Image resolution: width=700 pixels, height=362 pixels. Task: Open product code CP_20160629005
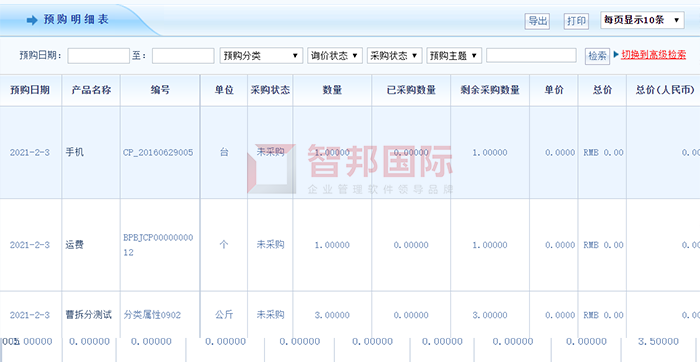tap(158, 153)
